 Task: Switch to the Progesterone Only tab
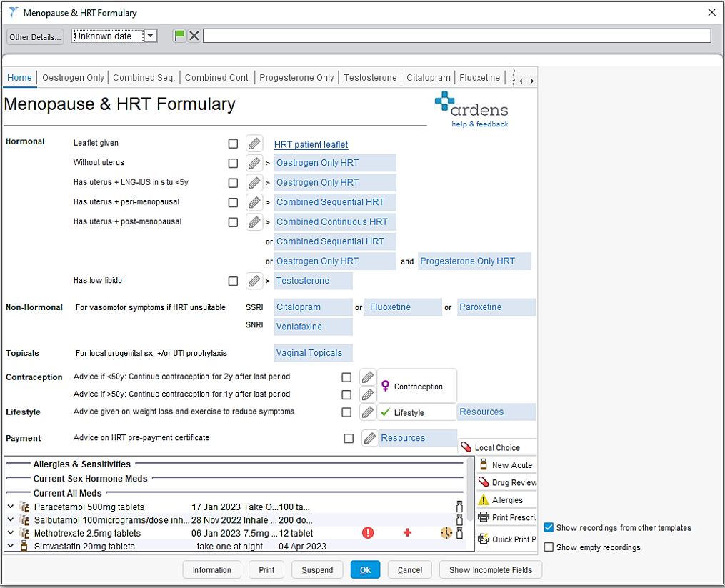tap(296, 78)
